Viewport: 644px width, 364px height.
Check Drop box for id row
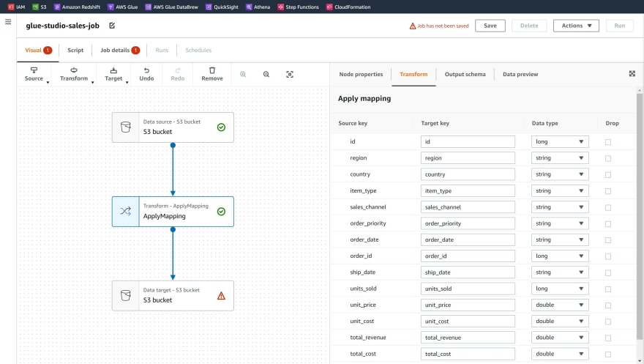pyautogui.click(x=608, y=142)
